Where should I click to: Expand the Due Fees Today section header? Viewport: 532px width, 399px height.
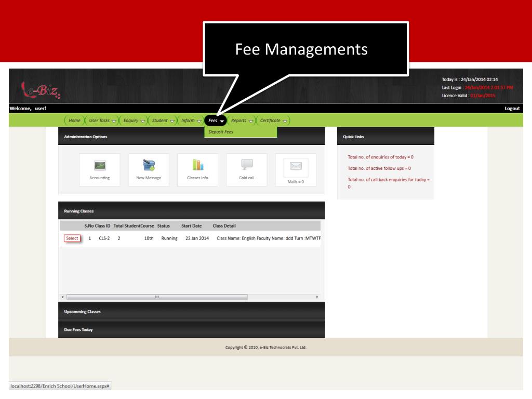point(191,329)
